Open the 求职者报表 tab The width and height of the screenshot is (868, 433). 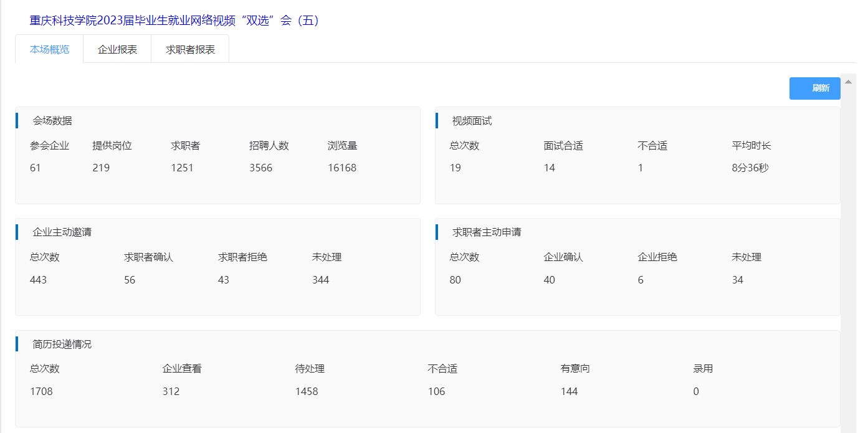coord(190,49)
